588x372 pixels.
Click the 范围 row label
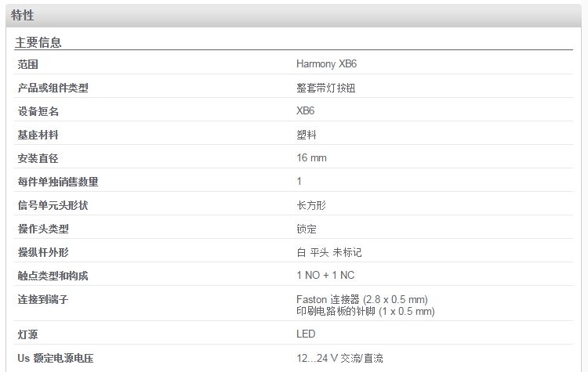[27, 64]
